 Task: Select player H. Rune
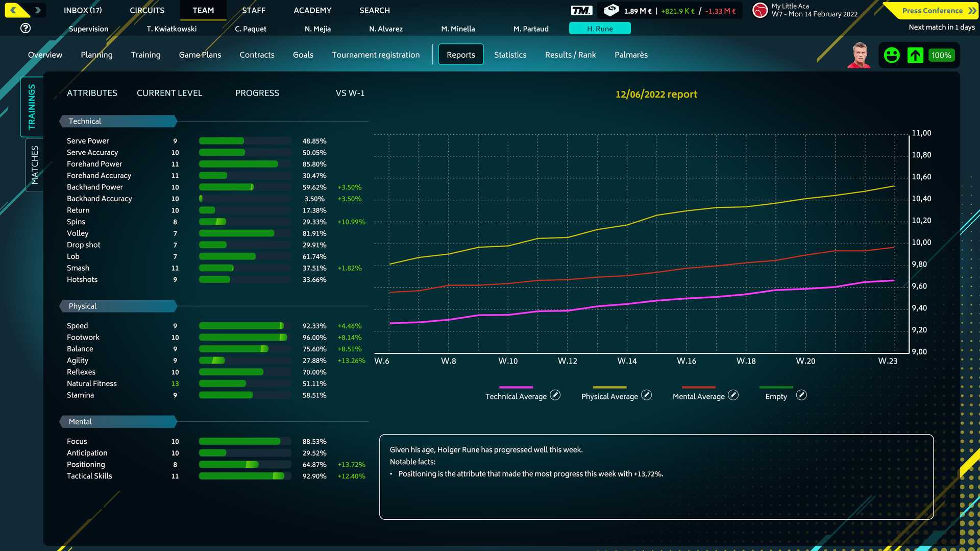pyautogui.click(x=600, y=29)
